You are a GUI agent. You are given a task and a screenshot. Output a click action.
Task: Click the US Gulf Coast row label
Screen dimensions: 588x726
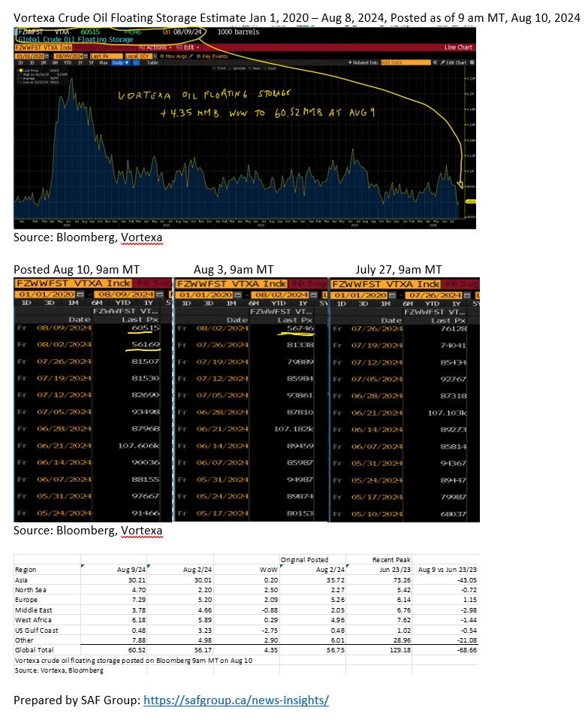click(x=37, y=630)
